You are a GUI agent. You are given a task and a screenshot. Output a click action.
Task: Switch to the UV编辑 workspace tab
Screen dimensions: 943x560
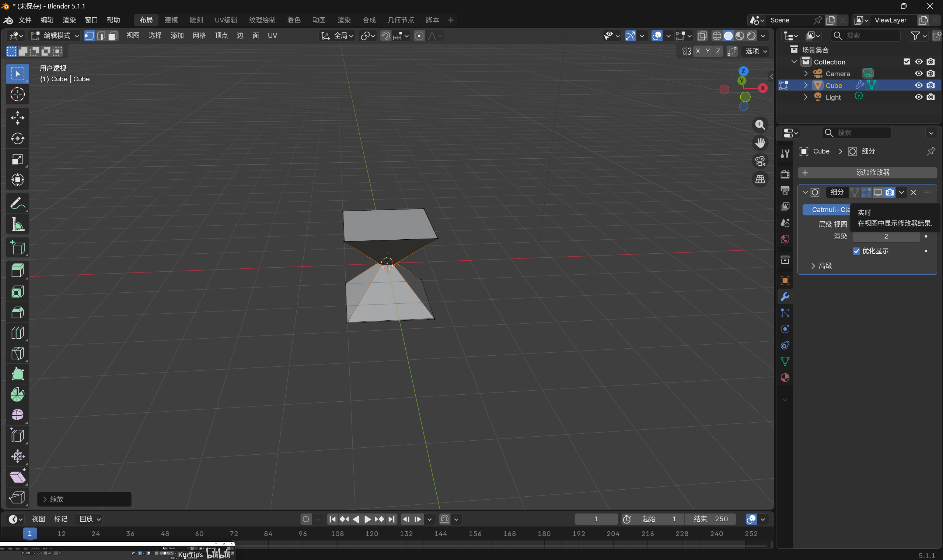click(x=226, y=20)
